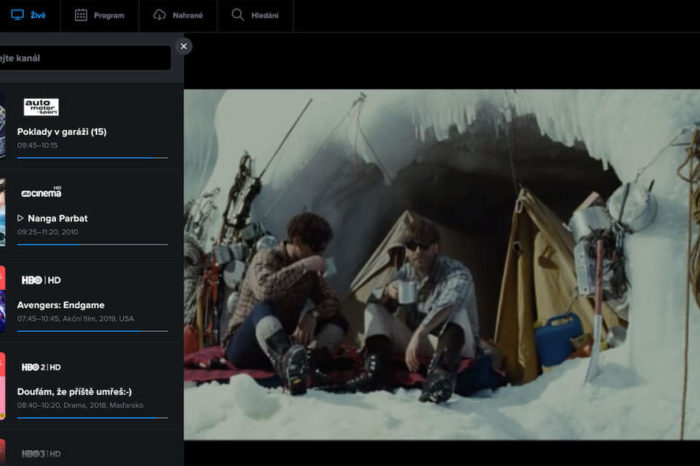Select the HBO HD channel logo
The height and width of the screenshot is (466, 700).
(41, 280)
